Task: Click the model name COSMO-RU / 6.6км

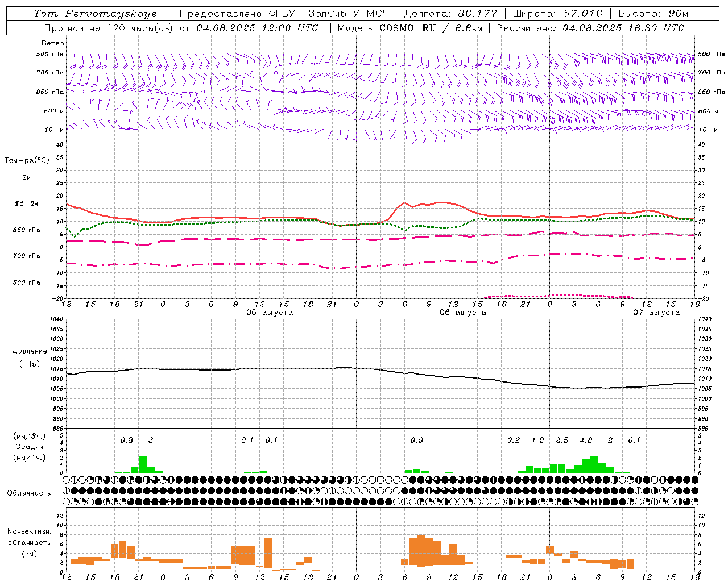Action: click(x=431, y=28)
